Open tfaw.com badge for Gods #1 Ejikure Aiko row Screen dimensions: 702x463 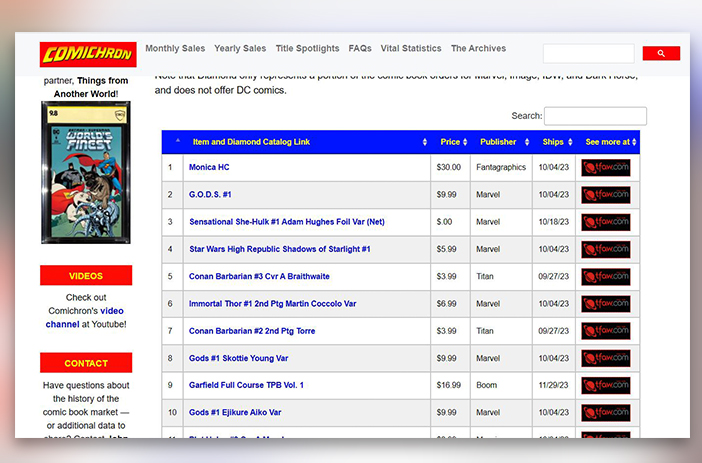(606, 413)
